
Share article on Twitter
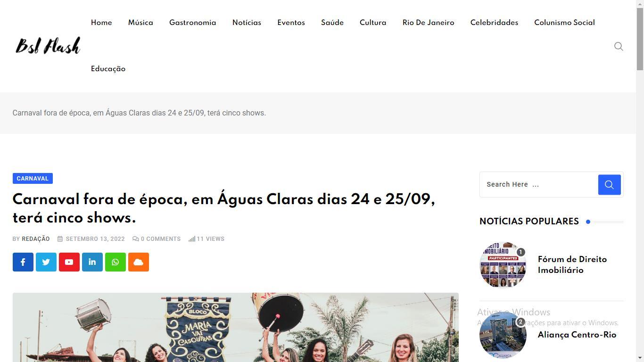coord(46,262)
